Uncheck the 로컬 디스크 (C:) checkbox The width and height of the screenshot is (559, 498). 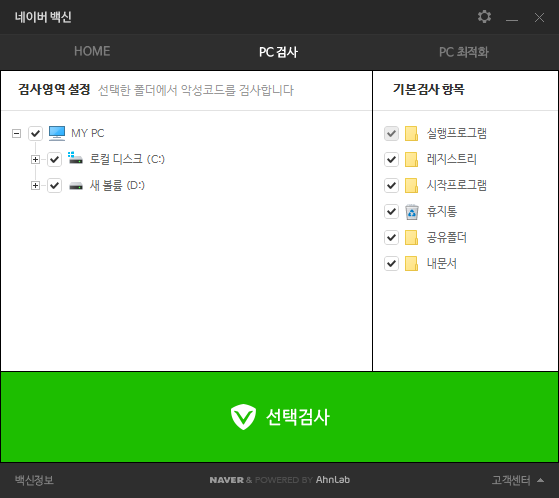tap(55, 159)
